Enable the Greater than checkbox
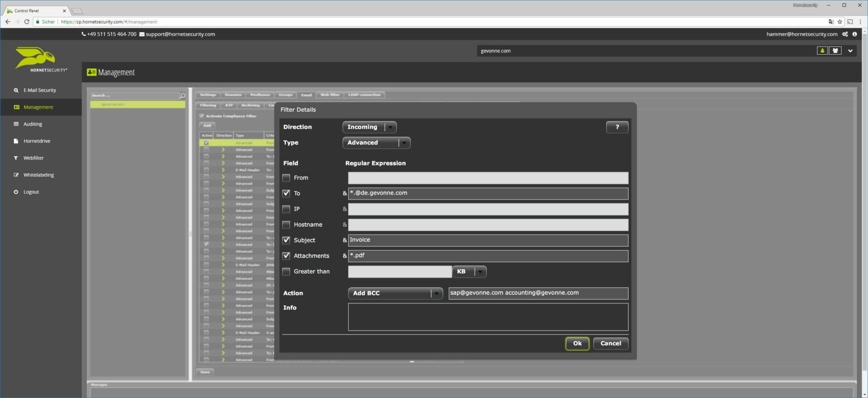 tap(286, 272)
